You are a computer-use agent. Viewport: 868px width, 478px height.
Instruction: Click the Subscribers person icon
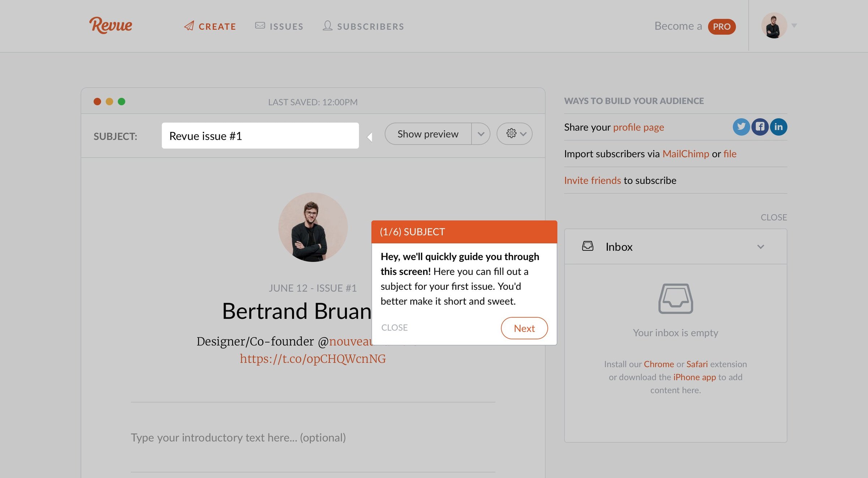327,25
